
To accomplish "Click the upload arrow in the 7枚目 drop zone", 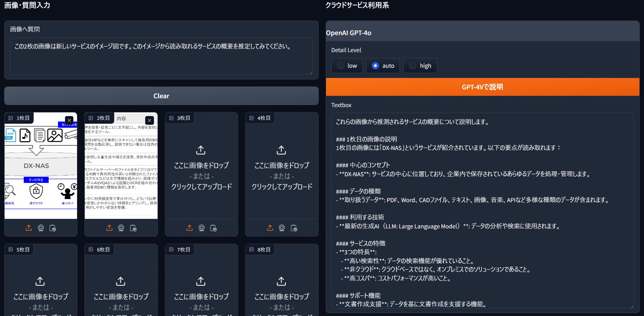I will pyautogui.click(x=201, y=281).
